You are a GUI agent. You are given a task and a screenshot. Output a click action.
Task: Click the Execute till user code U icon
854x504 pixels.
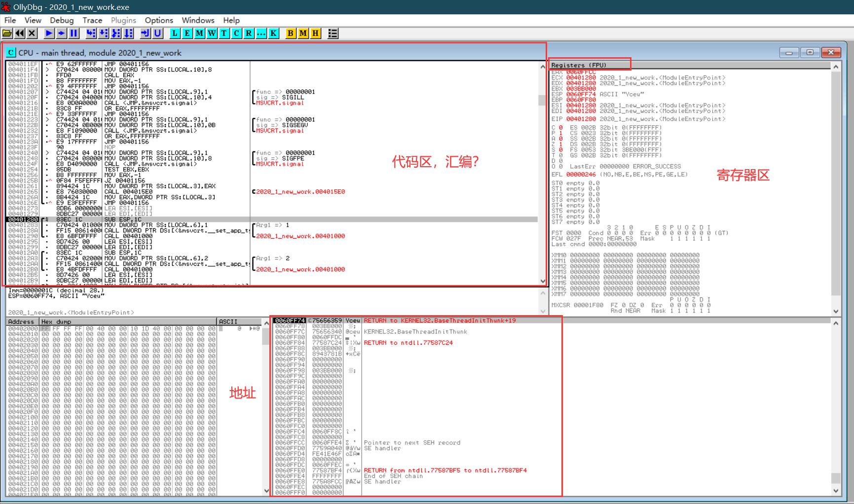pyautogui.click(x=158, y=33)
